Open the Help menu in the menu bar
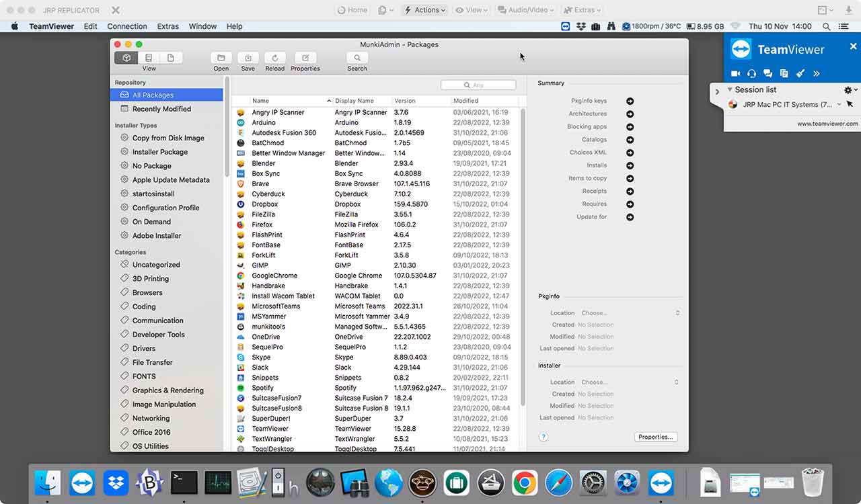This screenshot has width=861, height=504. point(234,26)
